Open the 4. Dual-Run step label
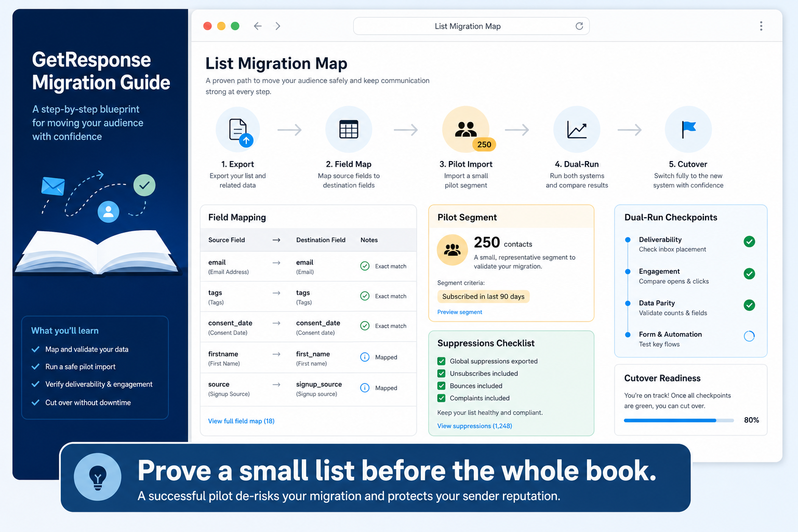 [577, 164]
